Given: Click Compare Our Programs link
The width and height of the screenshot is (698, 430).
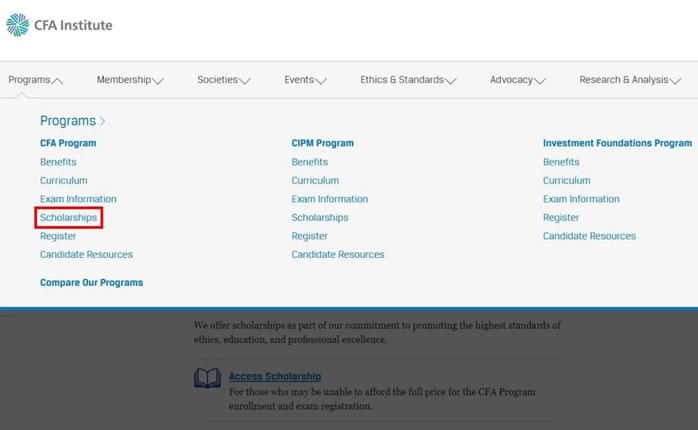Looking at the screenshot, I should point(91,283).
